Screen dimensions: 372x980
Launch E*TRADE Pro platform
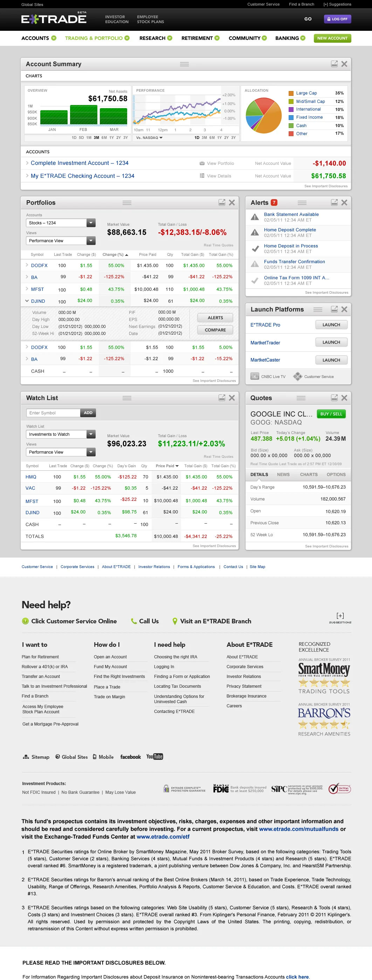[331, 325]
